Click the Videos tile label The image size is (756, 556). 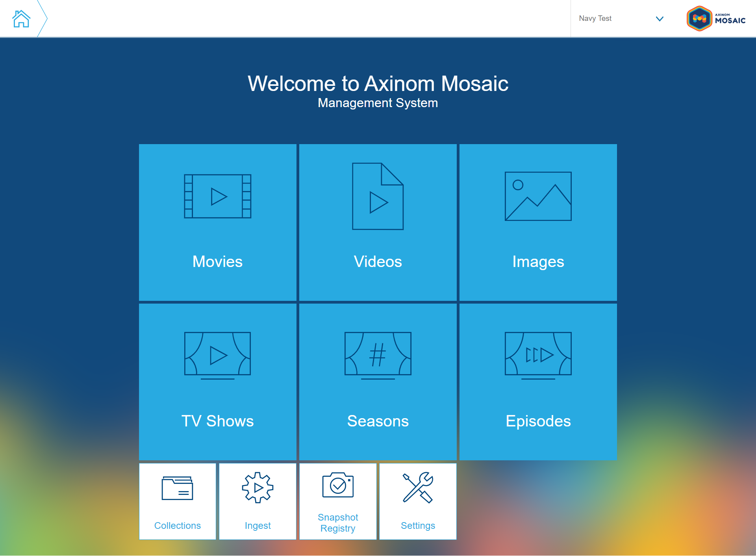[378, 261]
